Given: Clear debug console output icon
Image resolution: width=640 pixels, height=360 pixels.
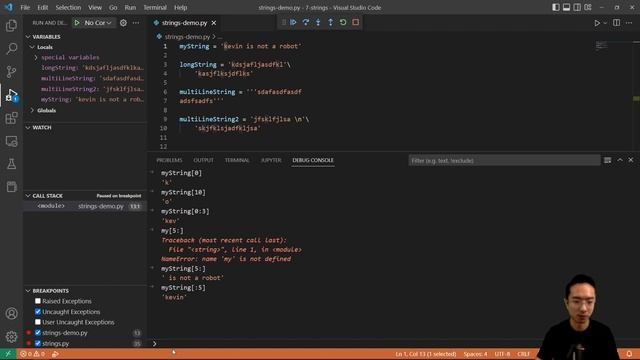Looking at the screenshot, I should pos(608,160).
